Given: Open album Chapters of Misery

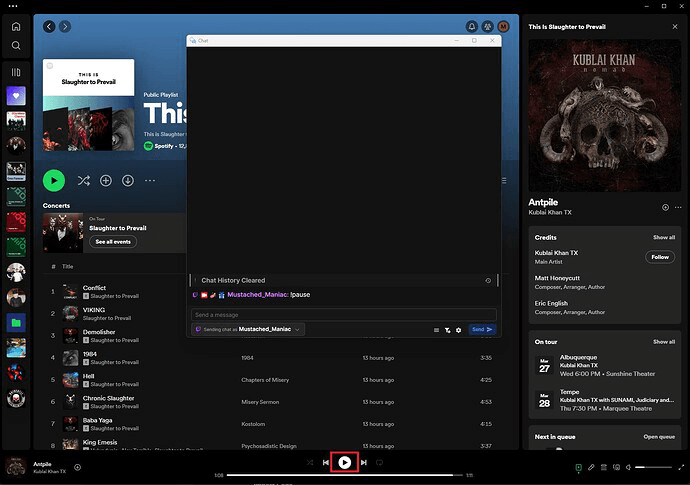Looking at the screenshot, I should tap(265, 380).
